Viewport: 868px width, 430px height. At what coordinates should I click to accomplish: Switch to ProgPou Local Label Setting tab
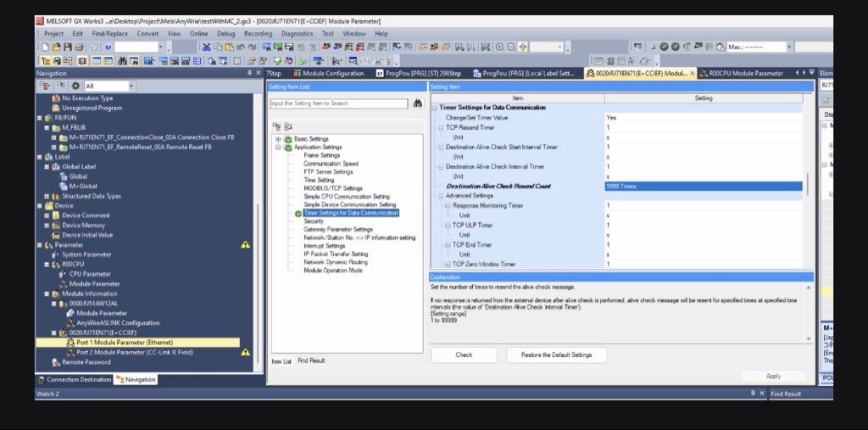tap(524, 73)
